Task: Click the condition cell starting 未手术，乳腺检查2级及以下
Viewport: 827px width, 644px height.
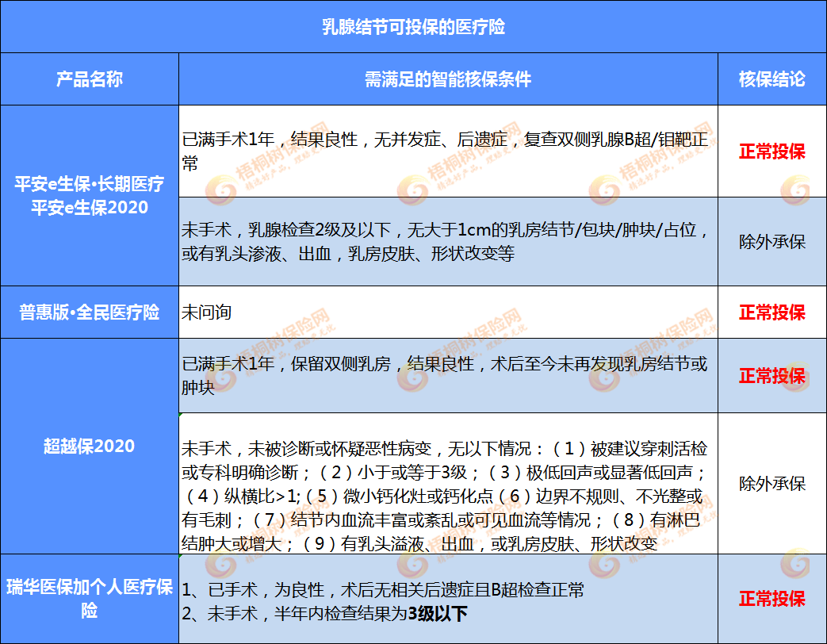Action: (448, 242)
